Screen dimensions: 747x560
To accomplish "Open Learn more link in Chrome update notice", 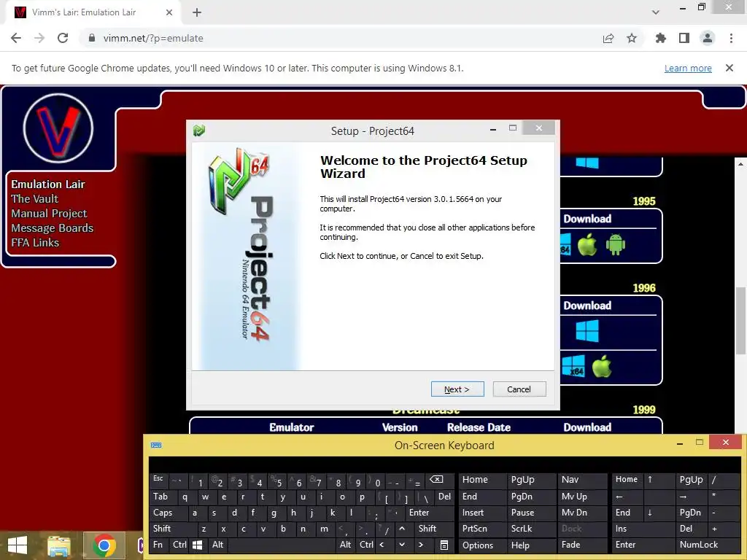I will (x=688, y=68).
